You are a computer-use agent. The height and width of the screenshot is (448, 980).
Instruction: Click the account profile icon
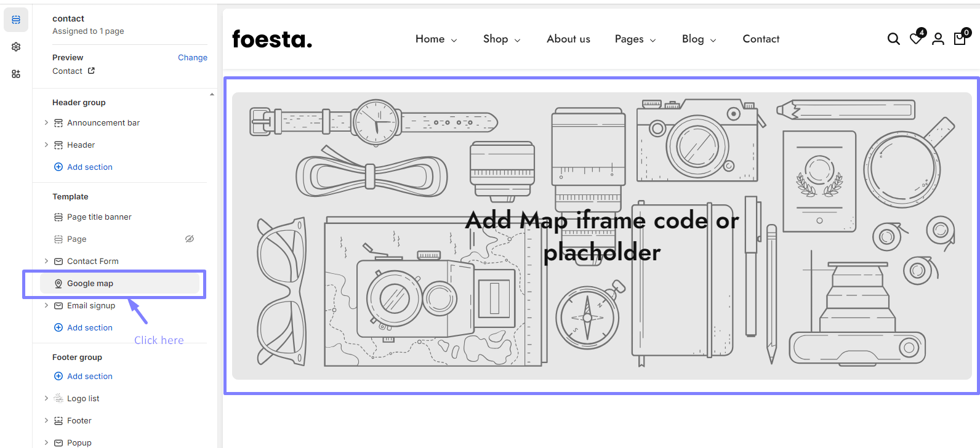(938, 39)
